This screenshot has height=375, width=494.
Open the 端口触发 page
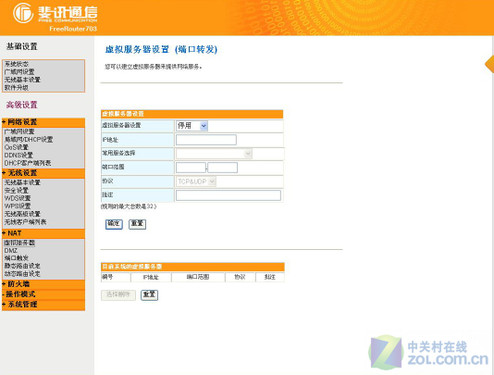click(16, 258)
